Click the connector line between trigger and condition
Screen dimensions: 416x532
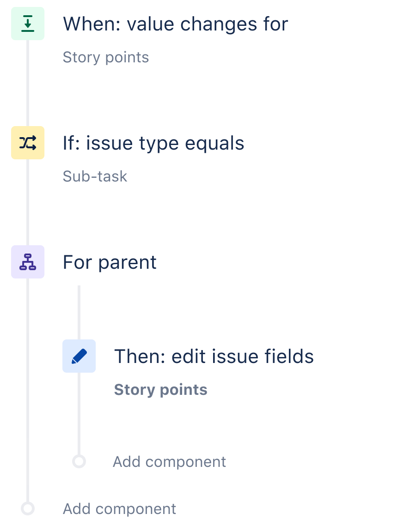tap(28, 83)
